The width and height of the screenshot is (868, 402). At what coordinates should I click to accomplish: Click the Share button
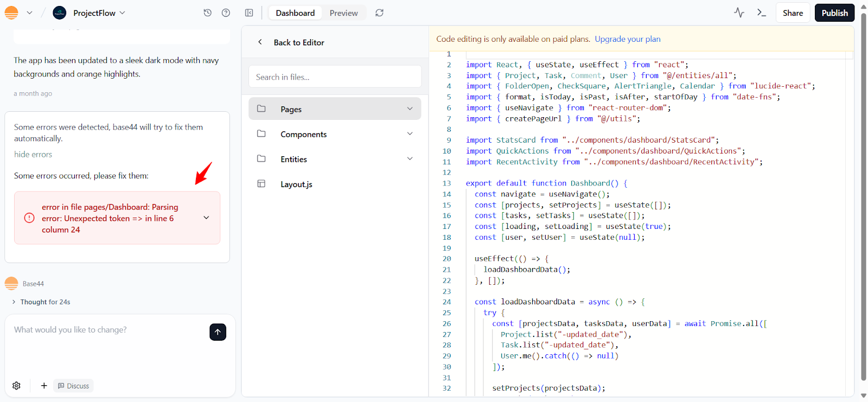(x=793, y=12)
